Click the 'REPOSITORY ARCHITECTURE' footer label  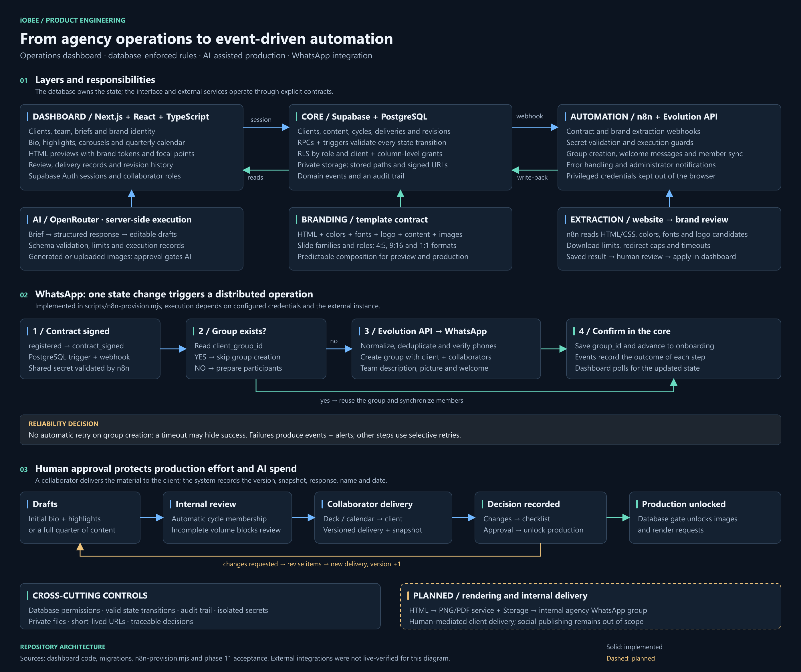(63, 647)
